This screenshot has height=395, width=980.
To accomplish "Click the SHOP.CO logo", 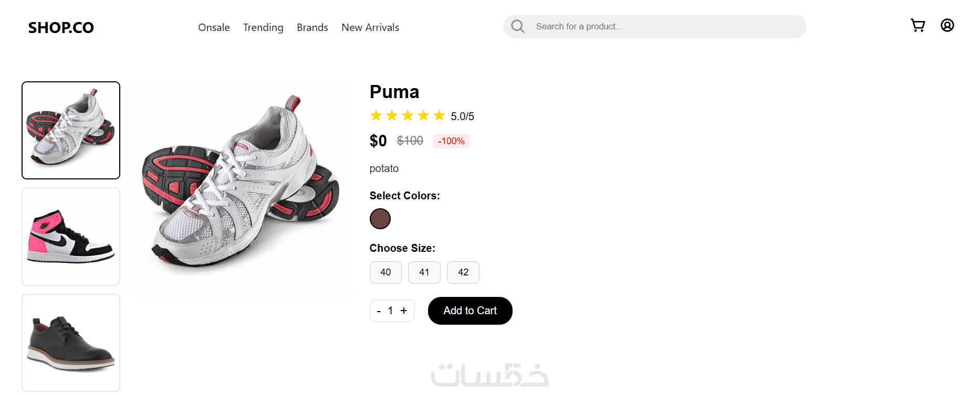I will click(61, 28).
